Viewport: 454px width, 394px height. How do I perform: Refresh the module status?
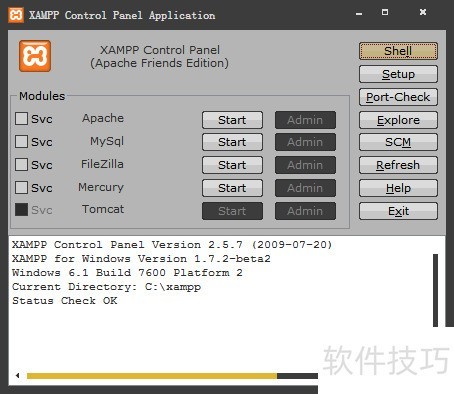point(398,165)
